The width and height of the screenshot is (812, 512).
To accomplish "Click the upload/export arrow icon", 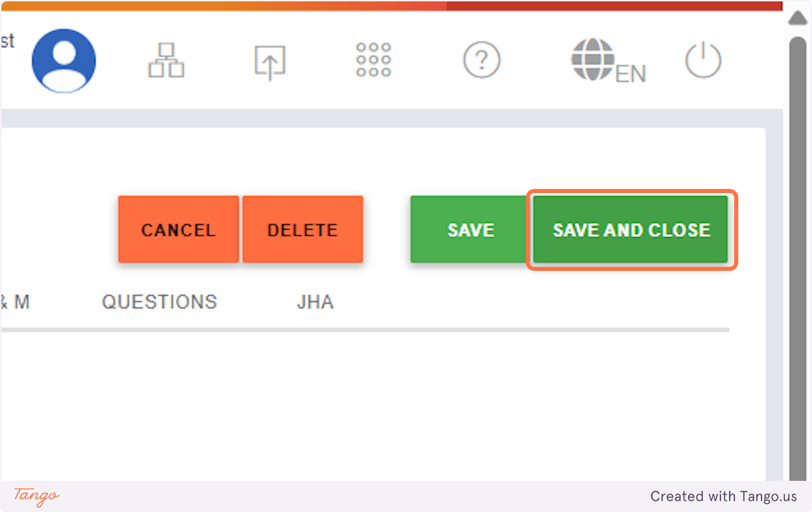I will point(269,62).
